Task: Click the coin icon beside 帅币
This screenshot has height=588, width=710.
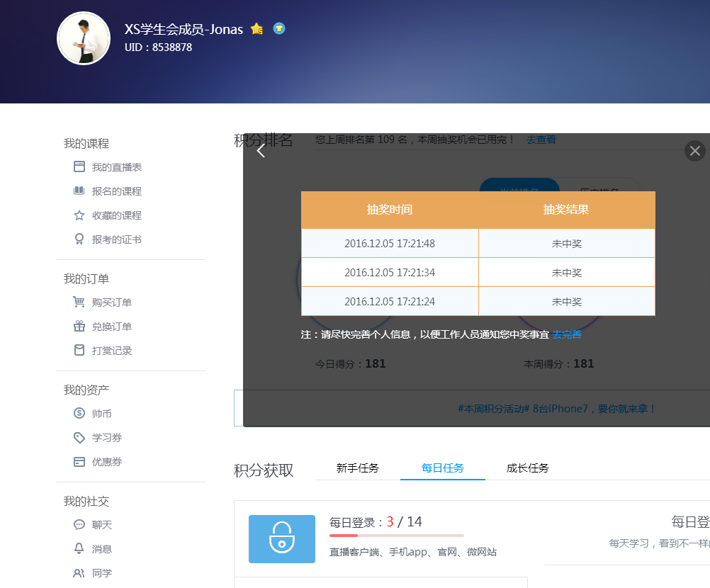Action: tap(79, 413)
